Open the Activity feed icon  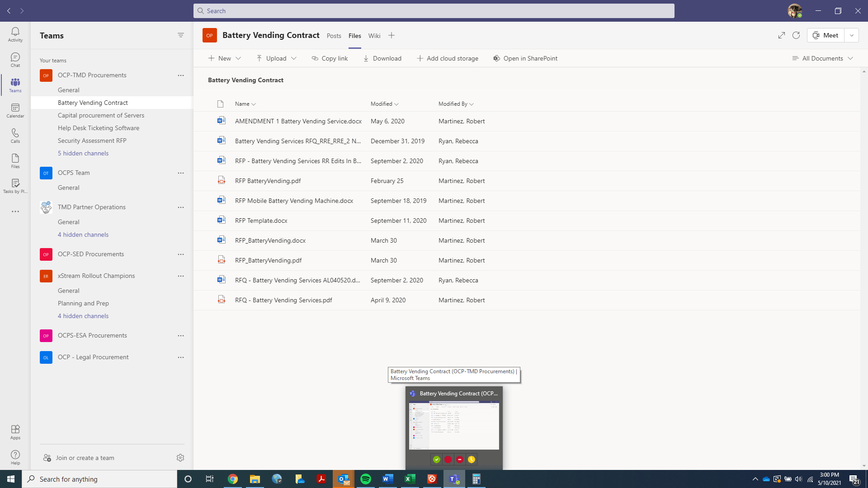15,34
